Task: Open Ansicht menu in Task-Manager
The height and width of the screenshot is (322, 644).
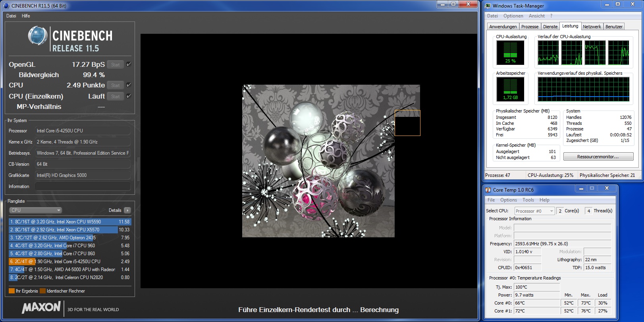Action: coord(537,16)
